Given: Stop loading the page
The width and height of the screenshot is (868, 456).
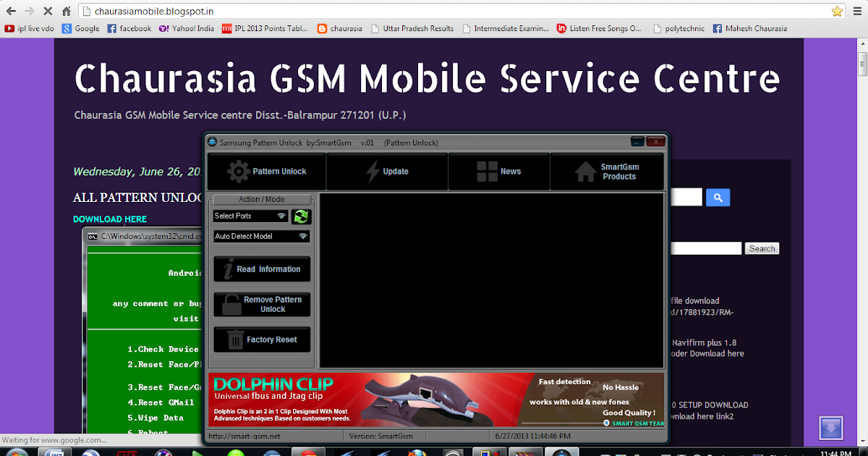Looking at the screenshot, I should coord(48,11).
